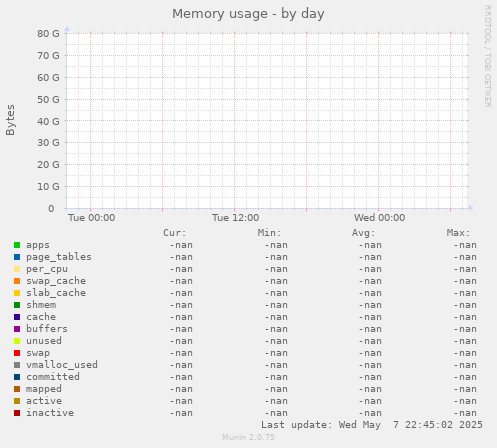Click the lime unused legend swatch
The image size is (497, 448).
[17, 341]
